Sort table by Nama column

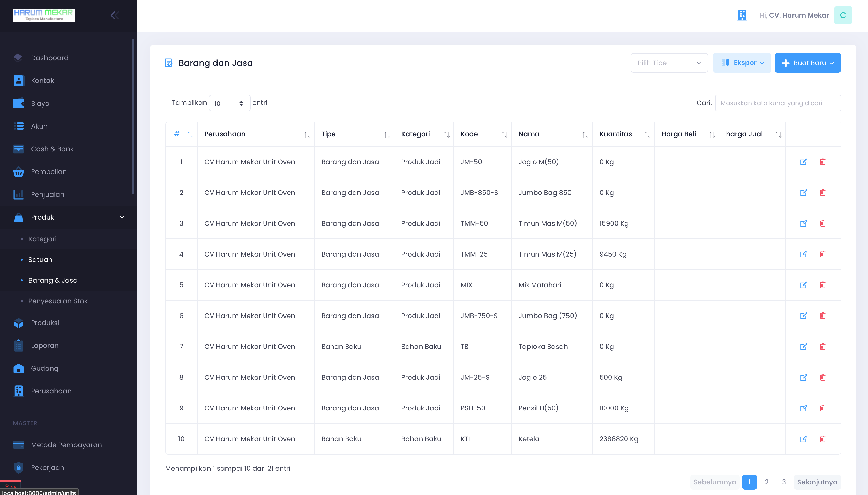[552, 134]
